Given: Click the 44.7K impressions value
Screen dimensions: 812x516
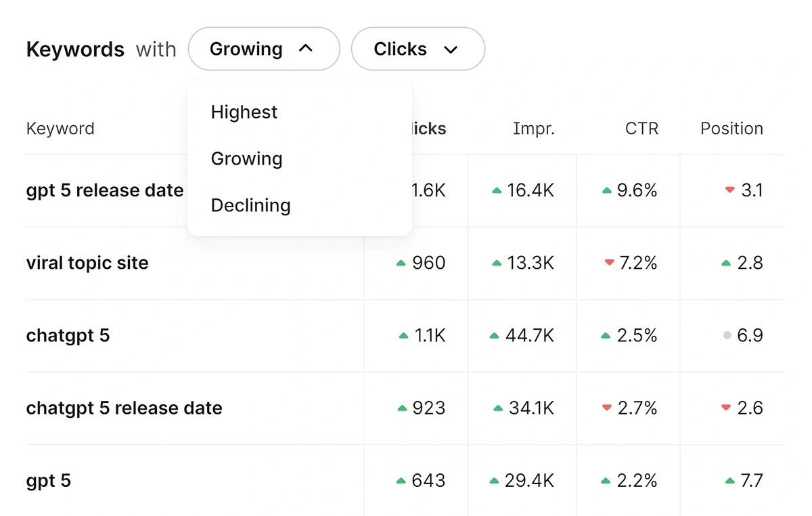Looking at the screenshot, I should click(x=530, y=335).
